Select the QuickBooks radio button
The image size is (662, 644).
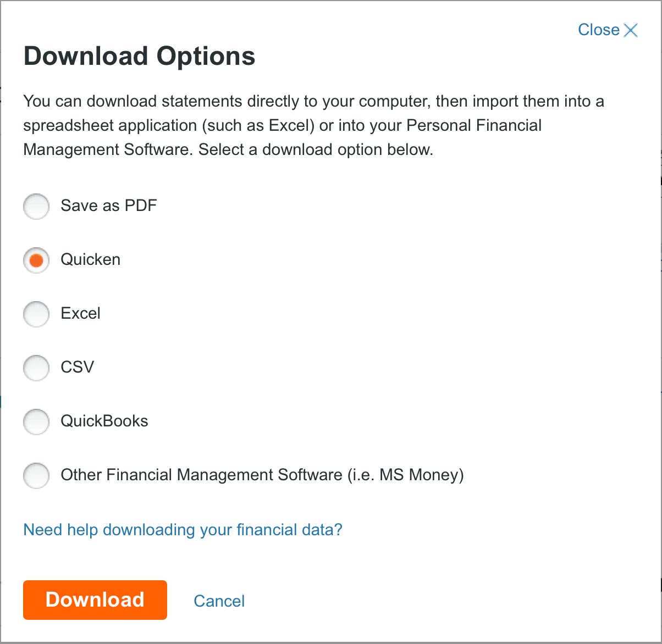[36, 421]
